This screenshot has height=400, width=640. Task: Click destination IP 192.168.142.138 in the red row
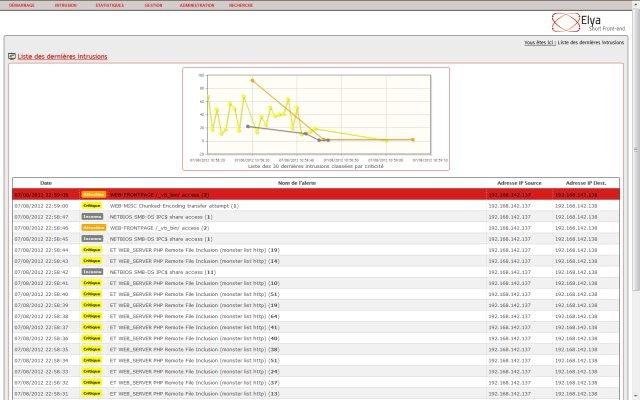click(x=576, y=195)
